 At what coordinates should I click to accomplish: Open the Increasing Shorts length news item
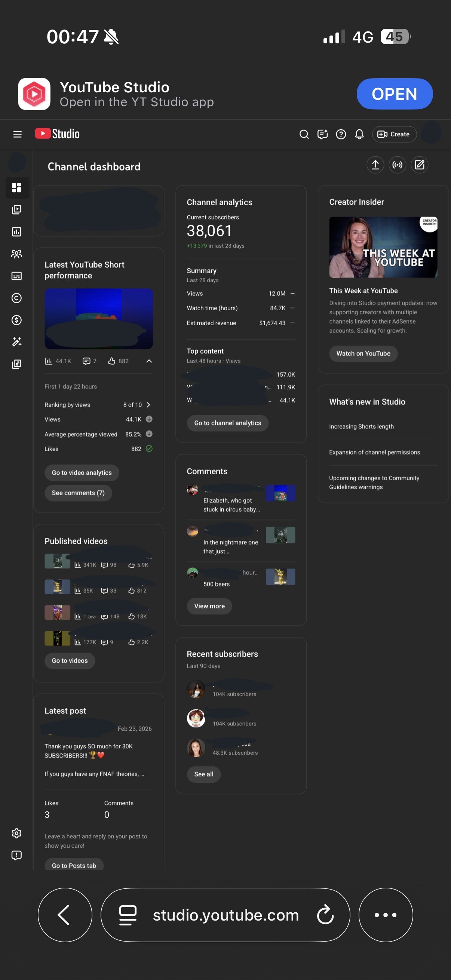click(x=361, y=426)
